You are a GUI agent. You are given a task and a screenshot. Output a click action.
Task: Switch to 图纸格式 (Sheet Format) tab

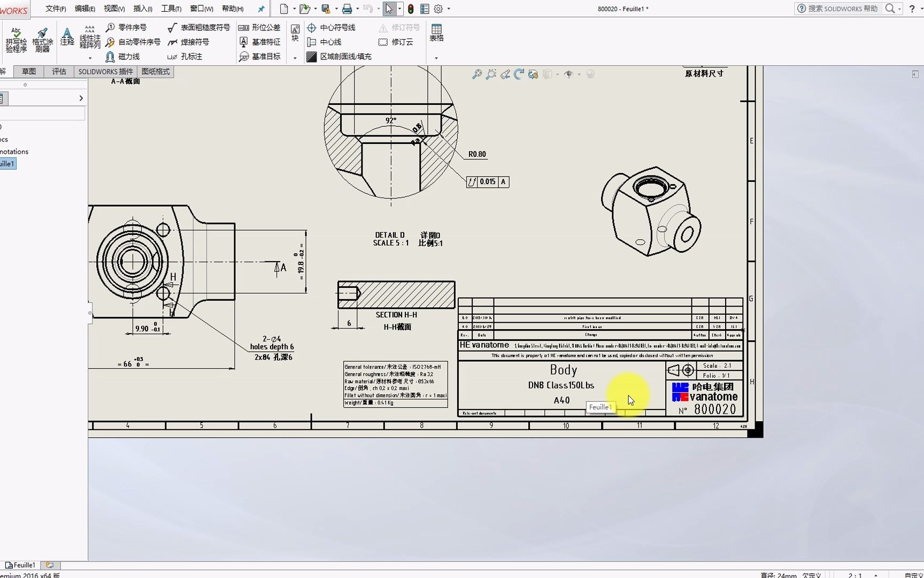point(155,71)
